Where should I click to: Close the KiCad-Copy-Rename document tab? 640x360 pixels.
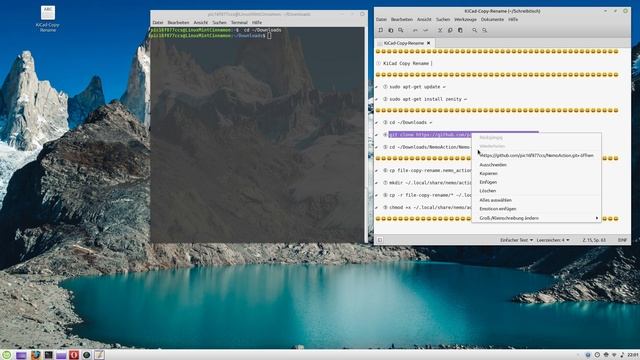pos(429,43)
